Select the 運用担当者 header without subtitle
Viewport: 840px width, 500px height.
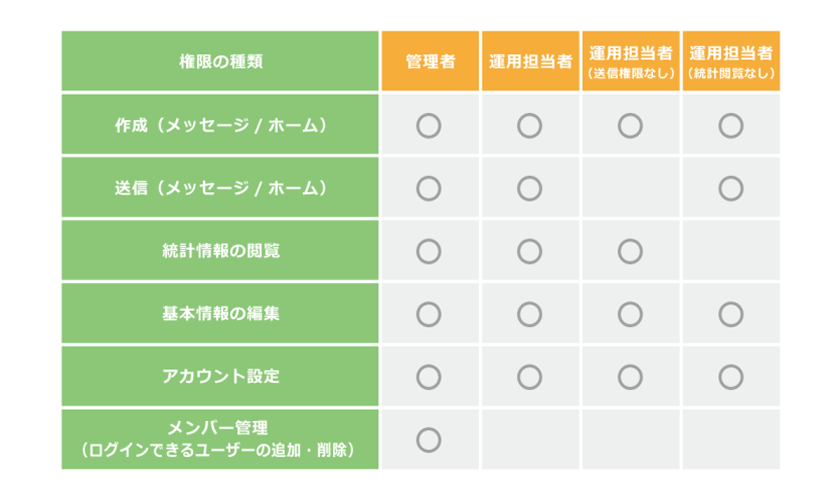(530, 61)
